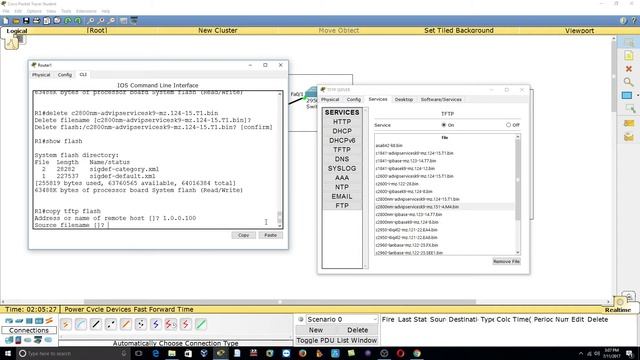Open the Options menu

pos(34,11)
